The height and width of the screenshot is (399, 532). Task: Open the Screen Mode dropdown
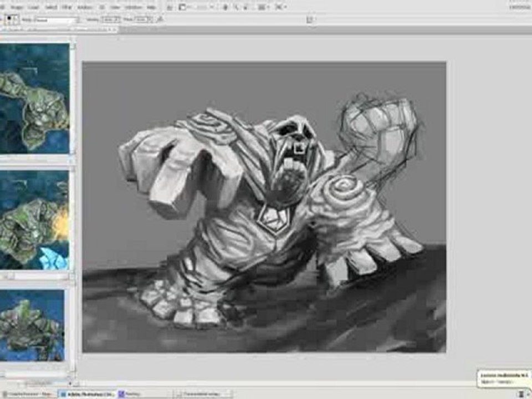click(280, 7)
